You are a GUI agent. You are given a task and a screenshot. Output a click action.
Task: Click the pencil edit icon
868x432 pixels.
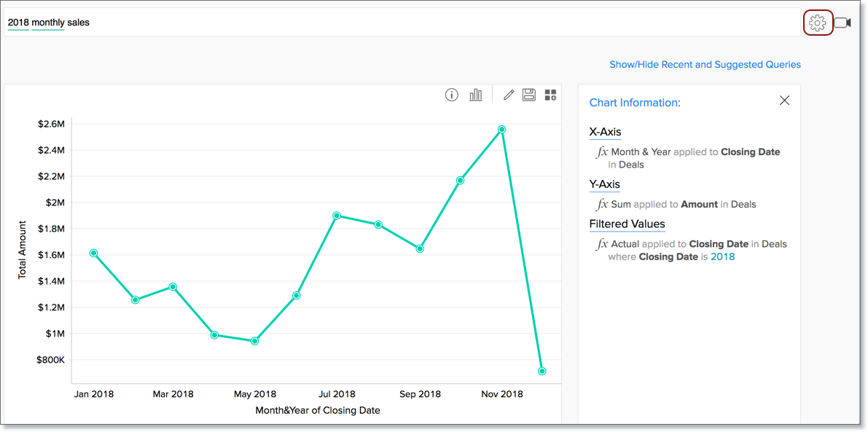click(x=509, y=95)
